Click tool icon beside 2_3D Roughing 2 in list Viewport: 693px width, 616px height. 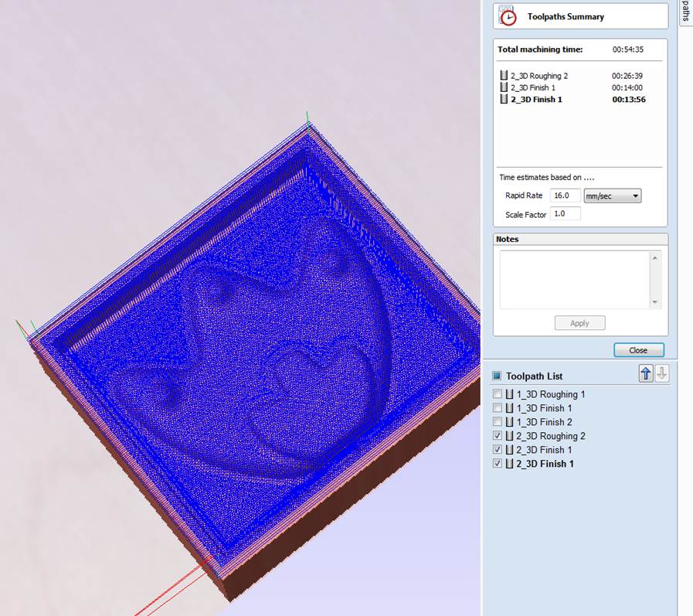(510, 436)
